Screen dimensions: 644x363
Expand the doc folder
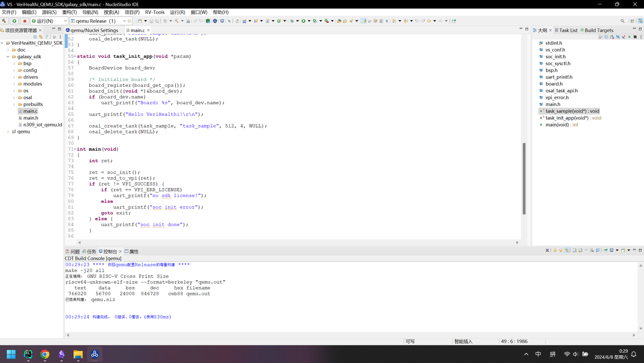pyautogui.click(x=8, y=50)
